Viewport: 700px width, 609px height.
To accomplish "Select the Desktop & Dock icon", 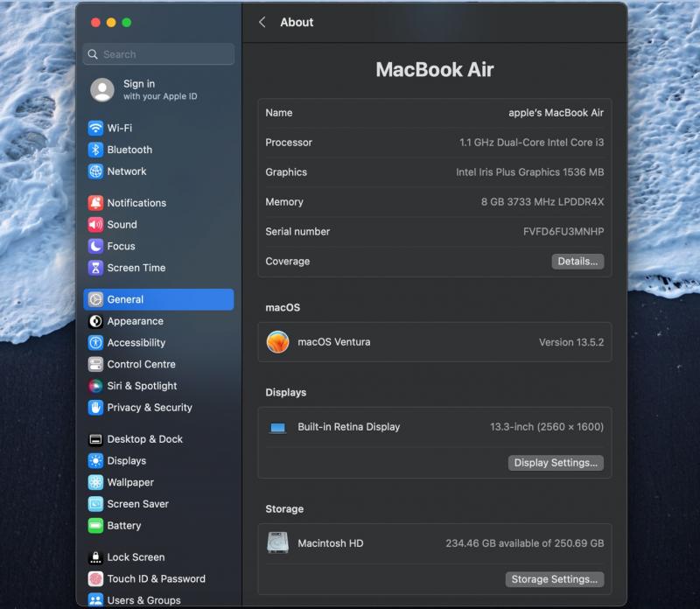I will click(95, 439).
